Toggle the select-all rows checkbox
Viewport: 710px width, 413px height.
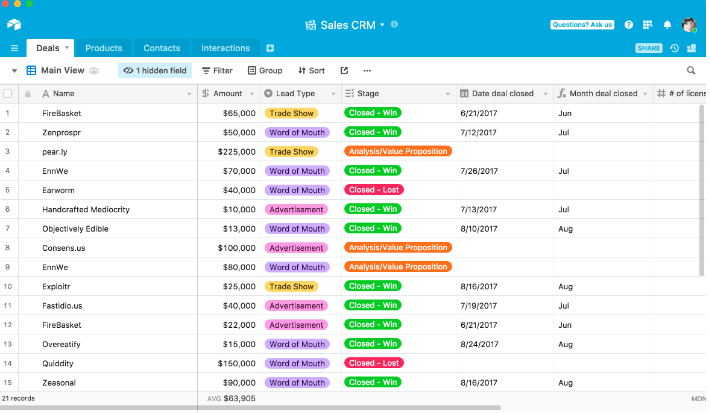pos(8,94)
